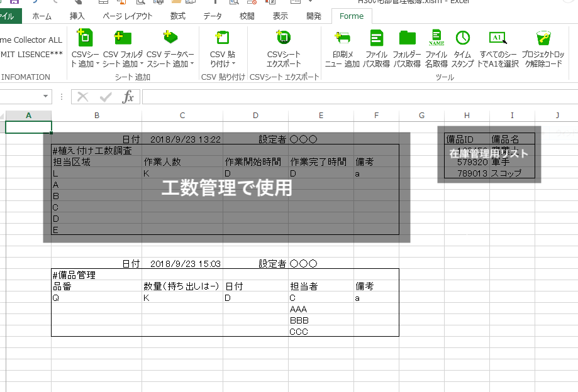Image resolution: width=578 pixels, height=392 pixels.
Task: Select column F header
Action: pos(376,116)
